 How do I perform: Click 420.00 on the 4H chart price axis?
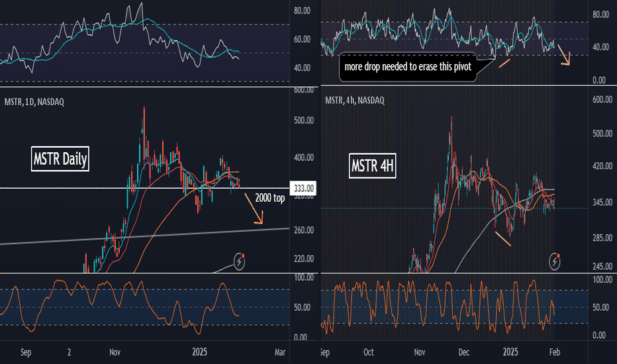(x=602, y=166)
